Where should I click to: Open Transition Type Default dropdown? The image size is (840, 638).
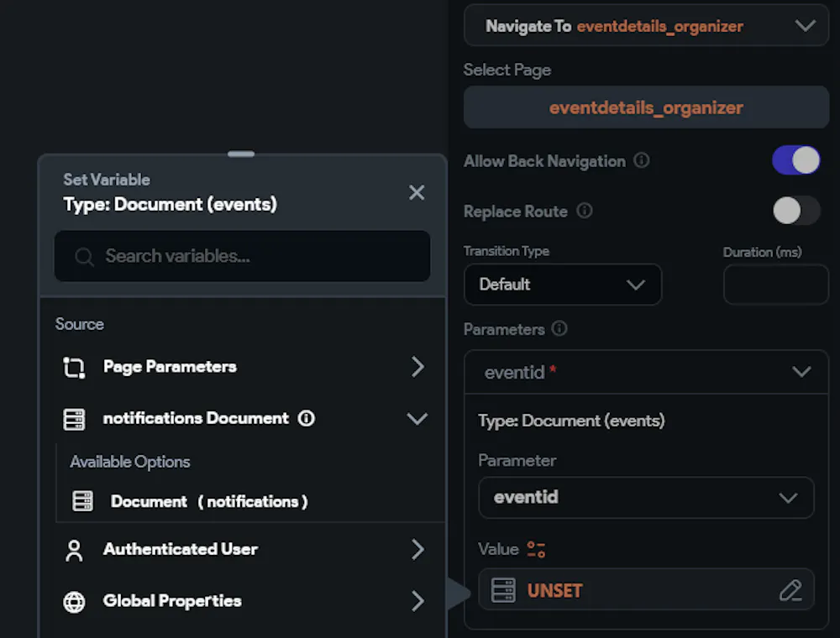[563, 285]
